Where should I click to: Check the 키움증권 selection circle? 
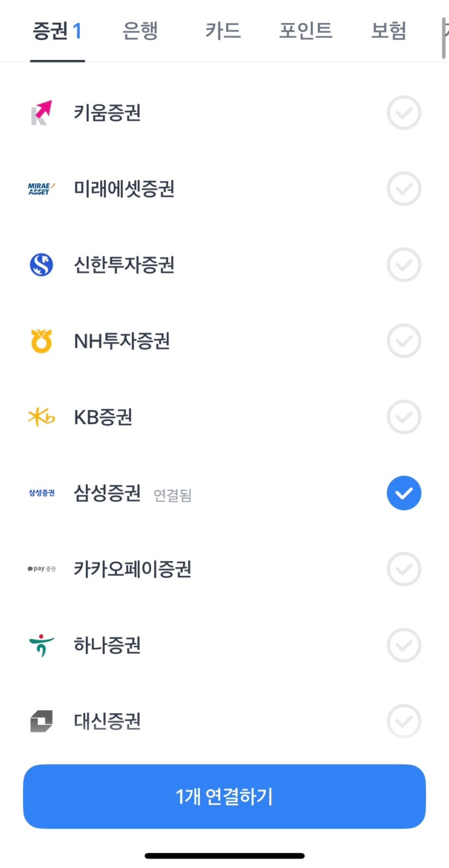(x=404, y=113)
